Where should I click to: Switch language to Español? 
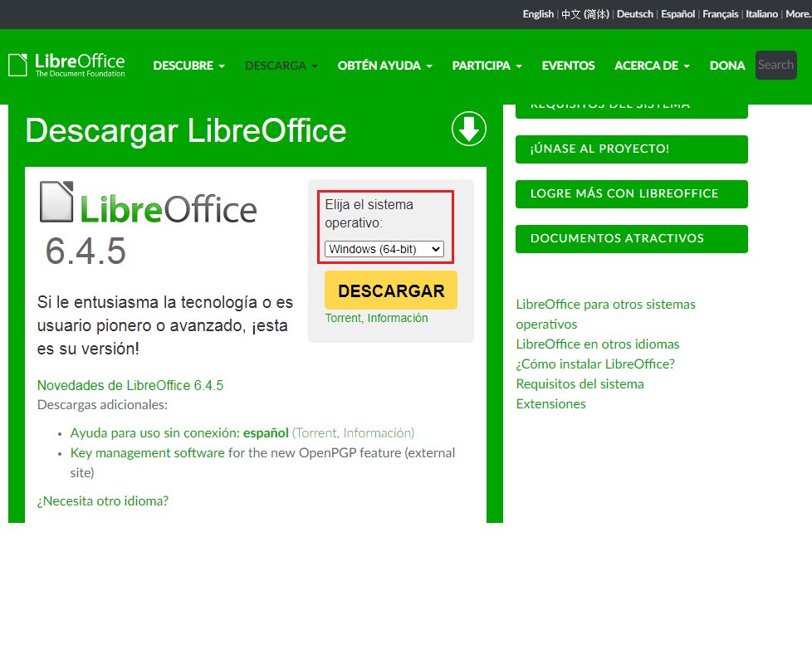(677, 14)
